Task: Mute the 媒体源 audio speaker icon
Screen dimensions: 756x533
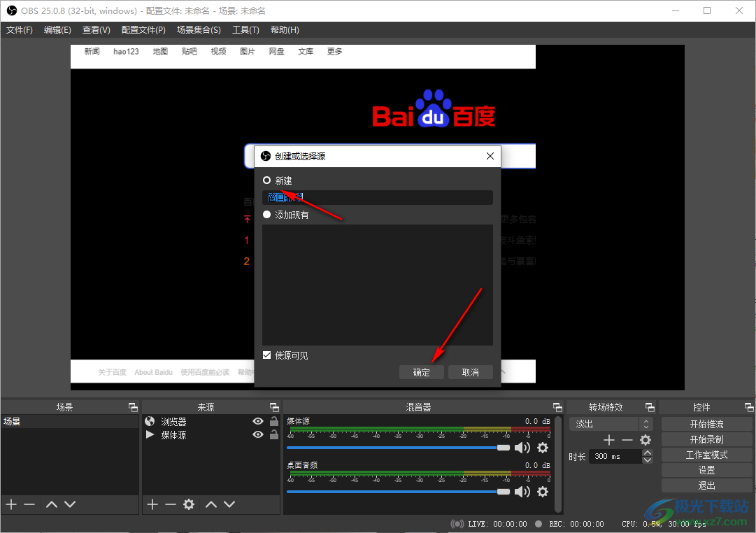Action: tap(522, 448)
